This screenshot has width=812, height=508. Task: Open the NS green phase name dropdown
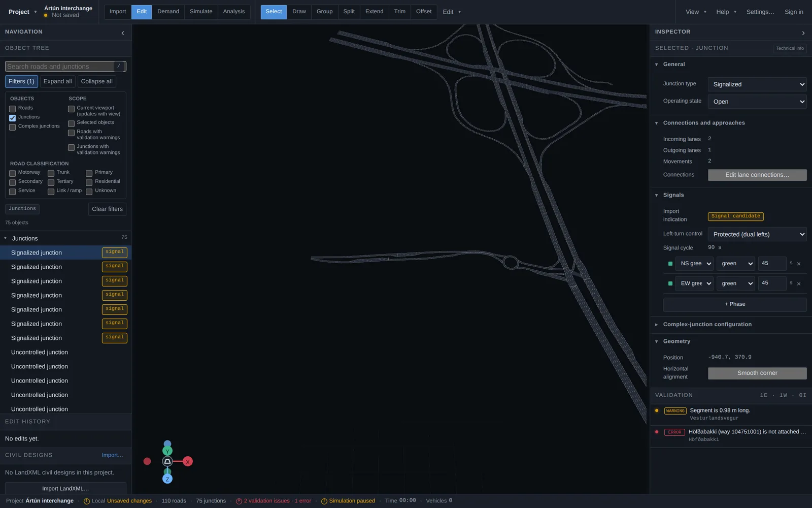point(694,264)
